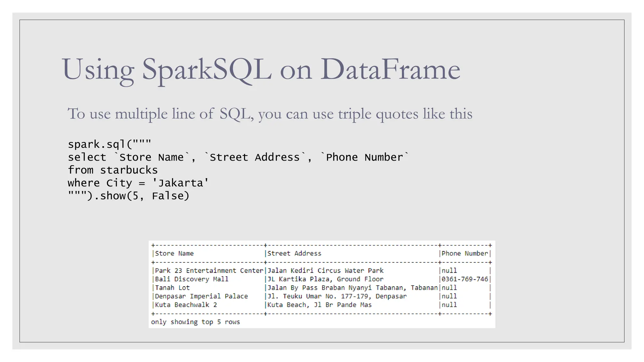Click the 'Store Name' column header
Viewport: 644px width, 362px height.
click(174, 254)
